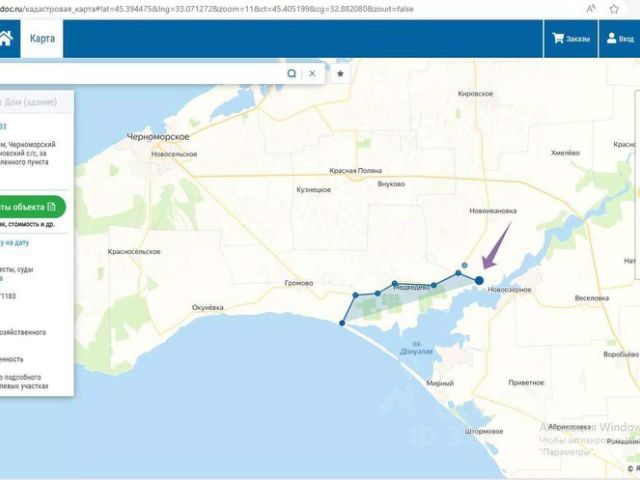
Task: Click the search magnifier icon
Action: [x=291, y=73]
